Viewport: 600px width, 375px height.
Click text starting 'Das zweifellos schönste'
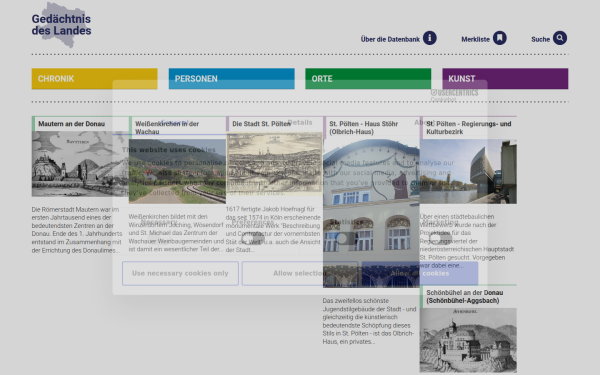click(369, 321)
